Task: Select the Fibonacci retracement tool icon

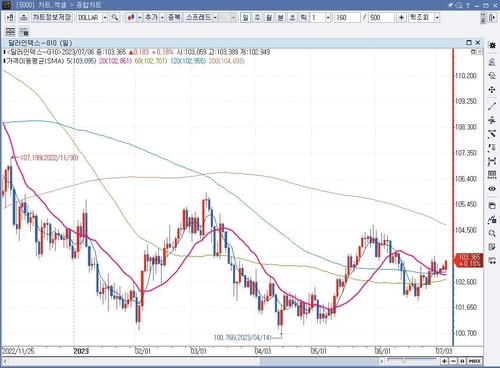Action: pos(492,148)
